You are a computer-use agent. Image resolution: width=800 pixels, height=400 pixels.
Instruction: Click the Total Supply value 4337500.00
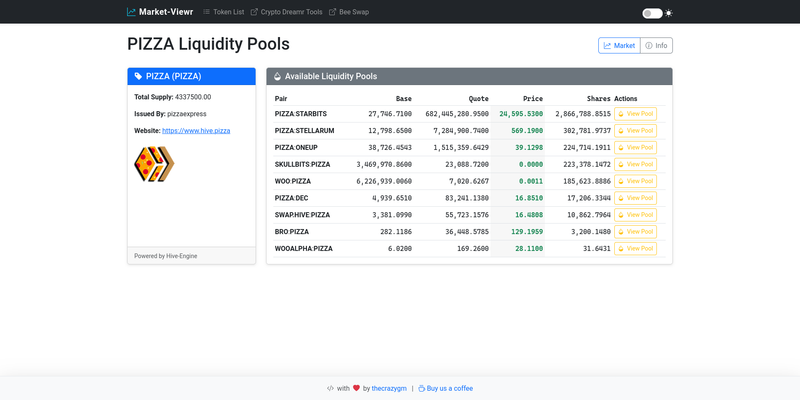point(193,97)
